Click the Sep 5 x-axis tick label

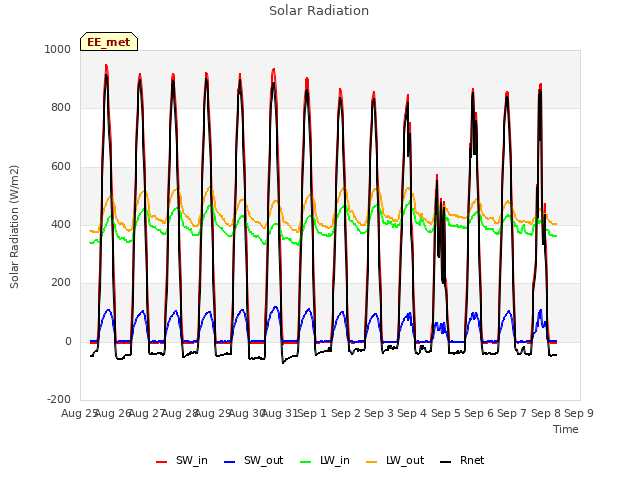446,413
